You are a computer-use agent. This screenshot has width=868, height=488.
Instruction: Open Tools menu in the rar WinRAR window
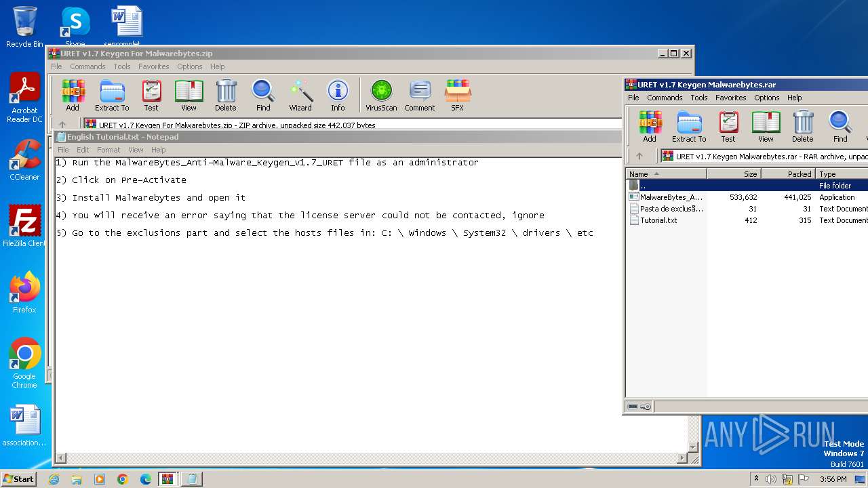pyautogui.click(x=699, y=98)
